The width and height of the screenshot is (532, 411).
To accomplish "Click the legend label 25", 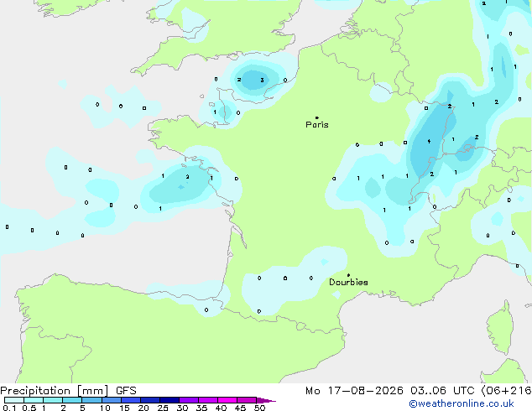I will 163,408.
